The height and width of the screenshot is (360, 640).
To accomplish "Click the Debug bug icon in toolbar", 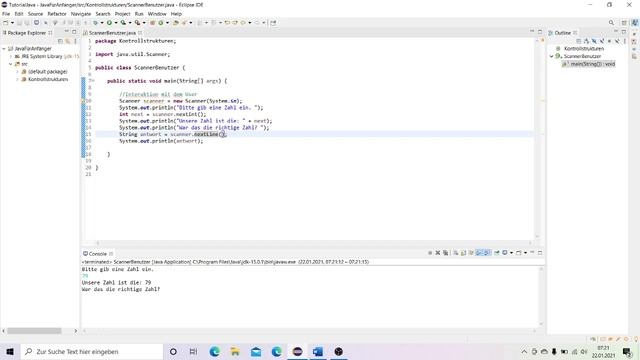I will tap(95, 23).
